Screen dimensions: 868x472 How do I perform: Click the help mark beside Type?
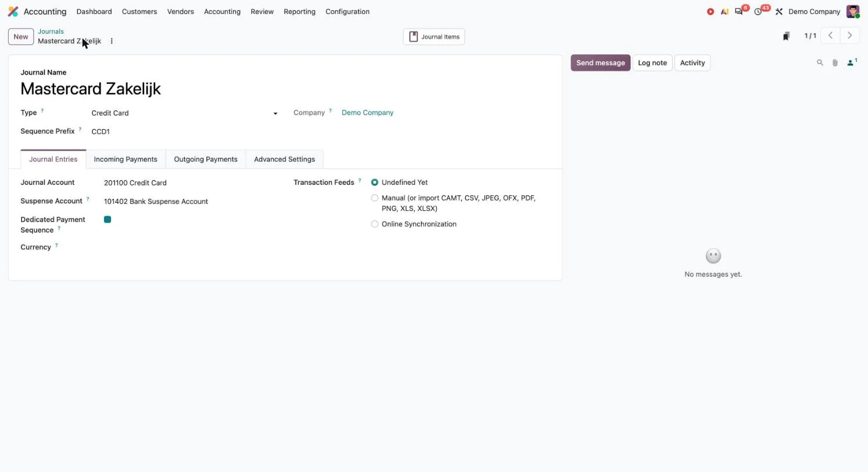42,110
